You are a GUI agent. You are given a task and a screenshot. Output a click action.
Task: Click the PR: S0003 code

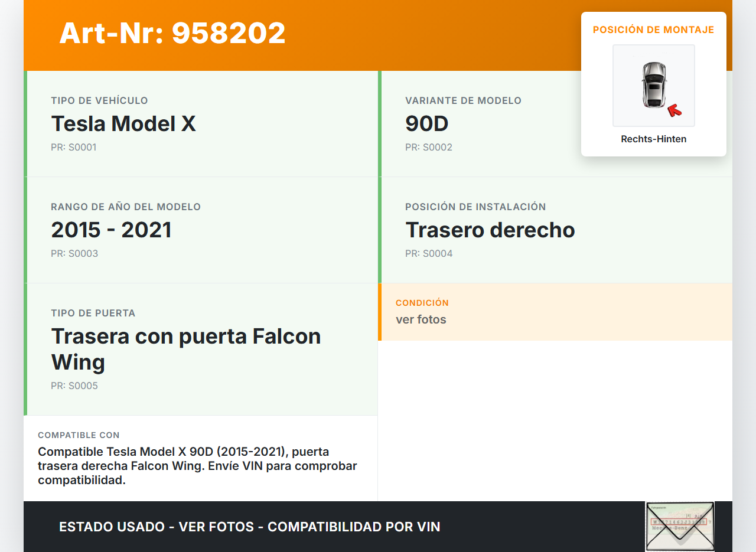(x=74, y=254)
